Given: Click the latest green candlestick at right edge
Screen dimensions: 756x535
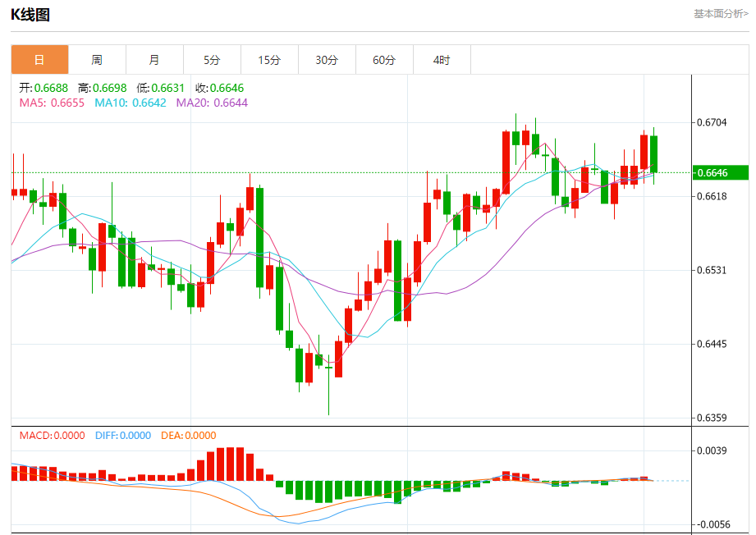Looking at the screenshot, I should point(653,154).
